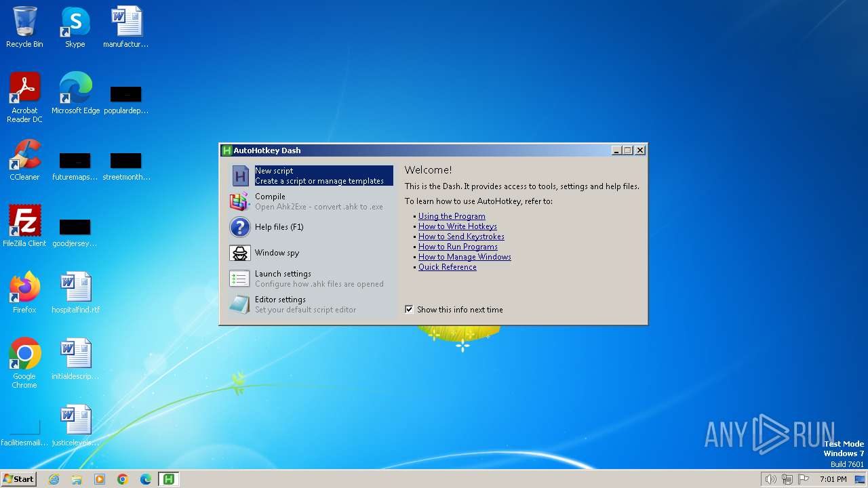
Task: Select Window spy entry text
Action: 277,253
